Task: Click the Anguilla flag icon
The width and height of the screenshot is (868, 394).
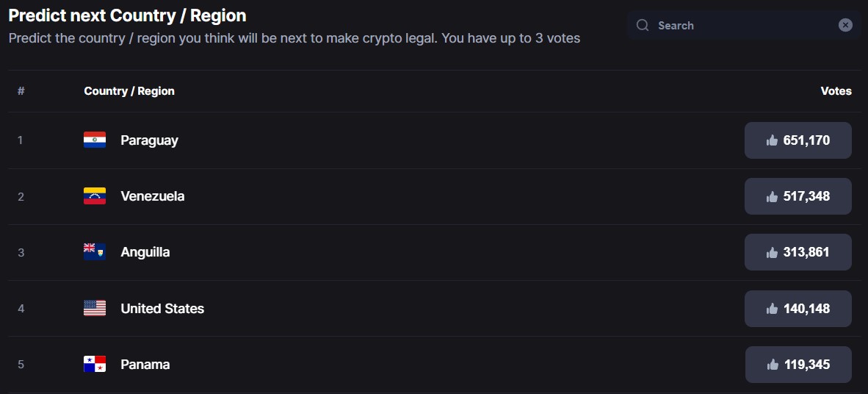Action: click(95, 252)
